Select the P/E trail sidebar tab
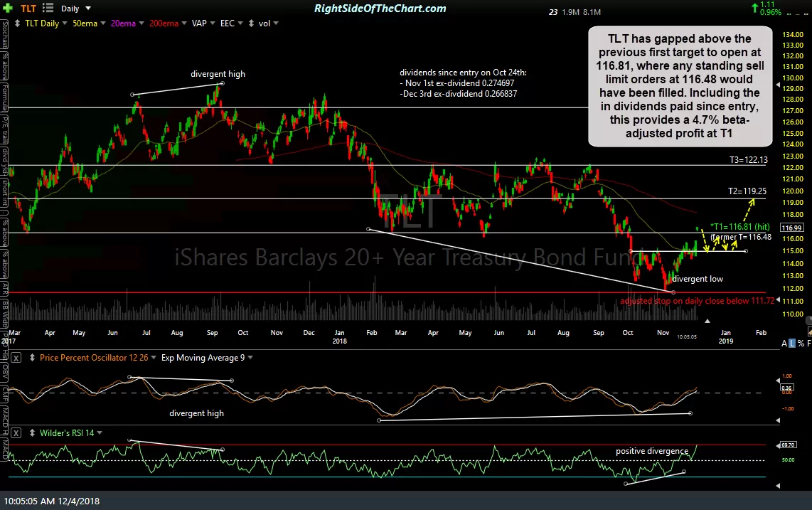The height and width of the screenshot is (510, 812). coord(4,130)
